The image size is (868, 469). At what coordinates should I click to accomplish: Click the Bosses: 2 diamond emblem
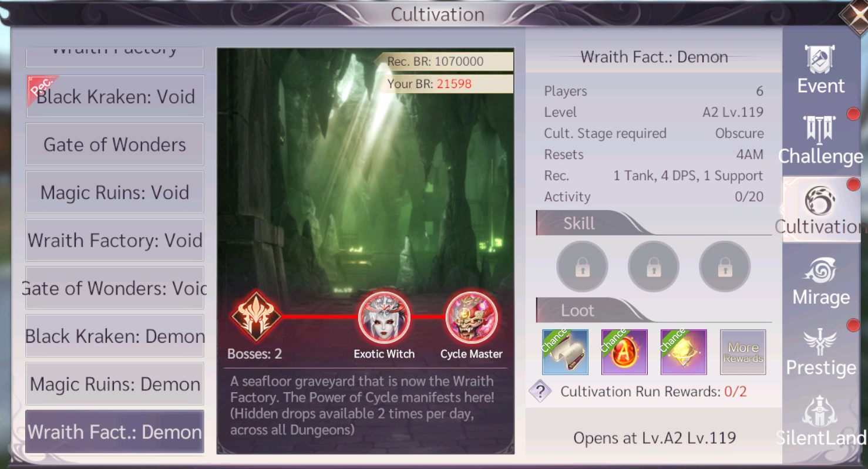point(255,316)
